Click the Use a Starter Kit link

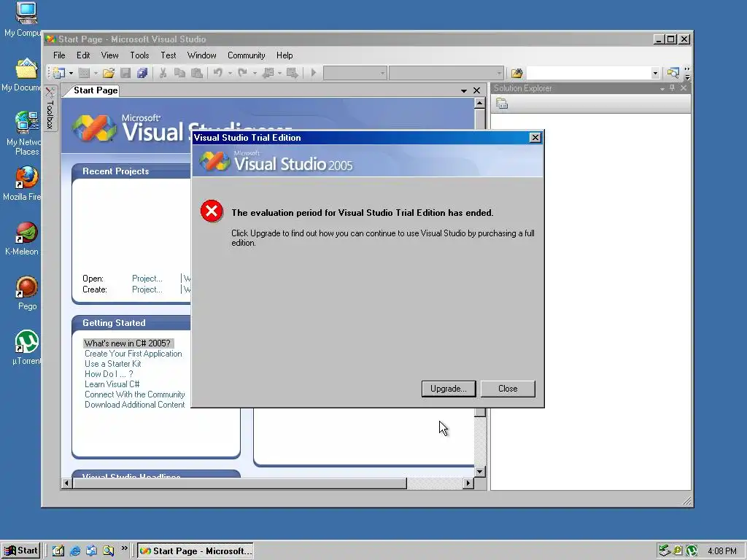click(x=113, y=364)
